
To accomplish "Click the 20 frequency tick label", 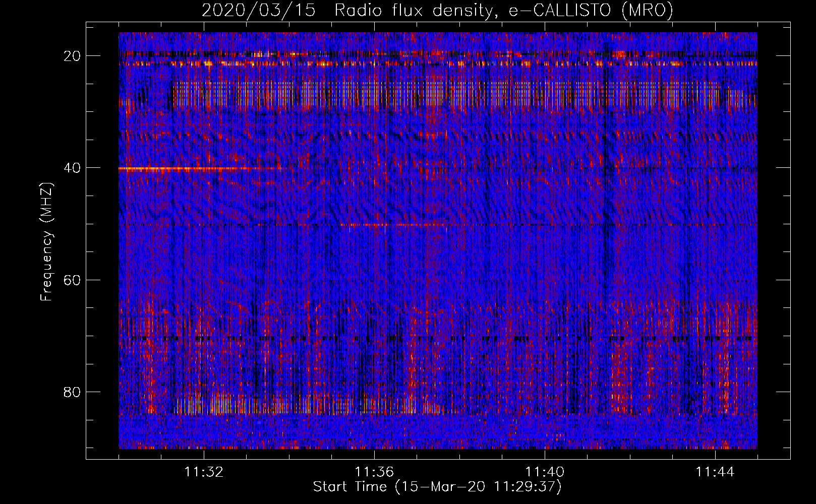I will [x=73, y=56].
